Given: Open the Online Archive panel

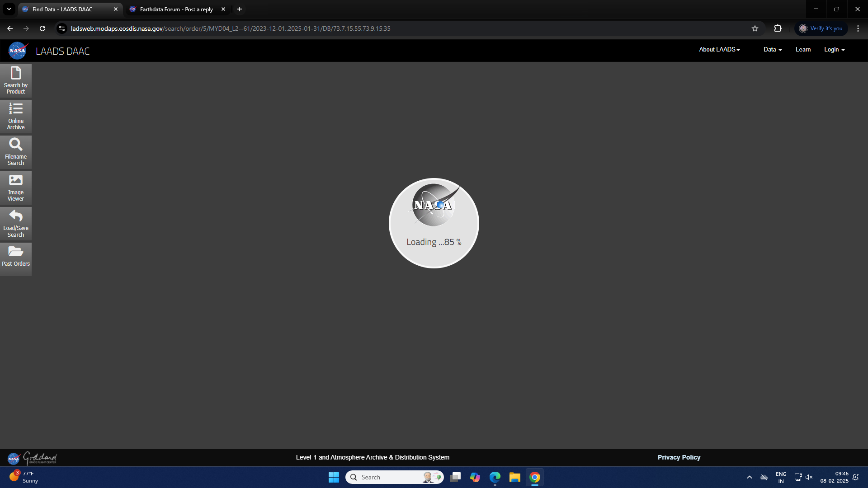Looking at the screenshot, I should click(16, 116).
